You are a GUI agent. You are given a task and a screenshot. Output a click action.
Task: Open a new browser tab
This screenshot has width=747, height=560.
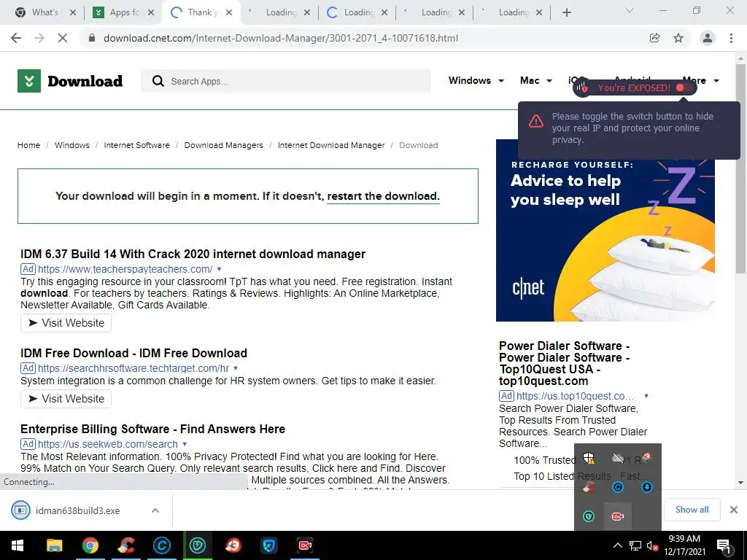[x=566, y=12]
